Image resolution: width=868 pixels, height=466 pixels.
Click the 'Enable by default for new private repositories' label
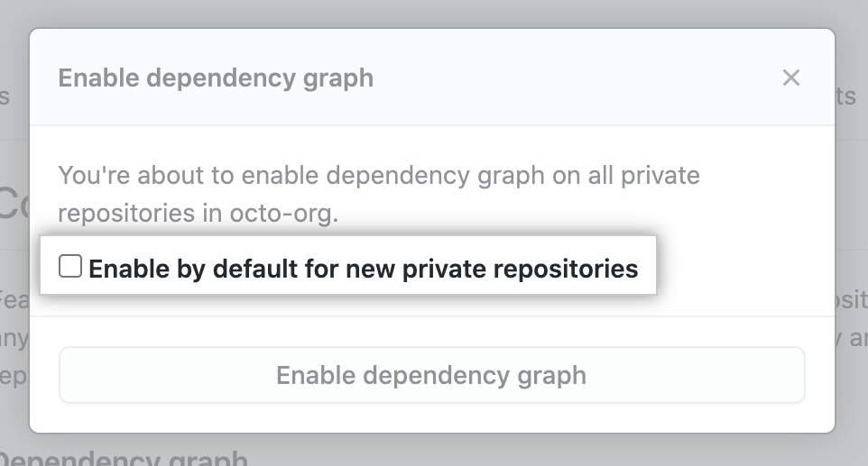coord(363,269)
